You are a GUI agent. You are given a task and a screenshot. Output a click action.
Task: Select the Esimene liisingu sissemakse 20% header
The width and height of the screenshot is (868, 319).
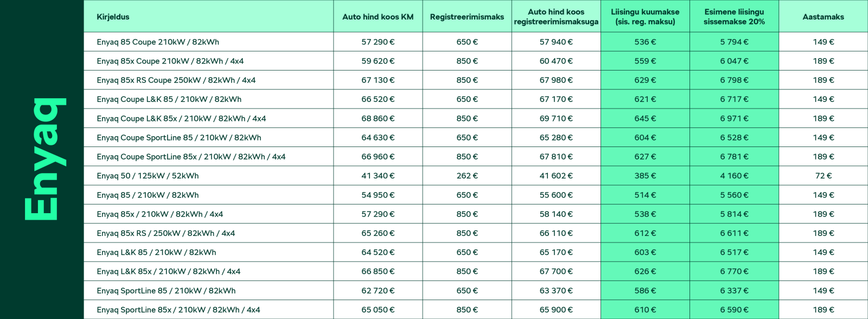click(734, 16)
